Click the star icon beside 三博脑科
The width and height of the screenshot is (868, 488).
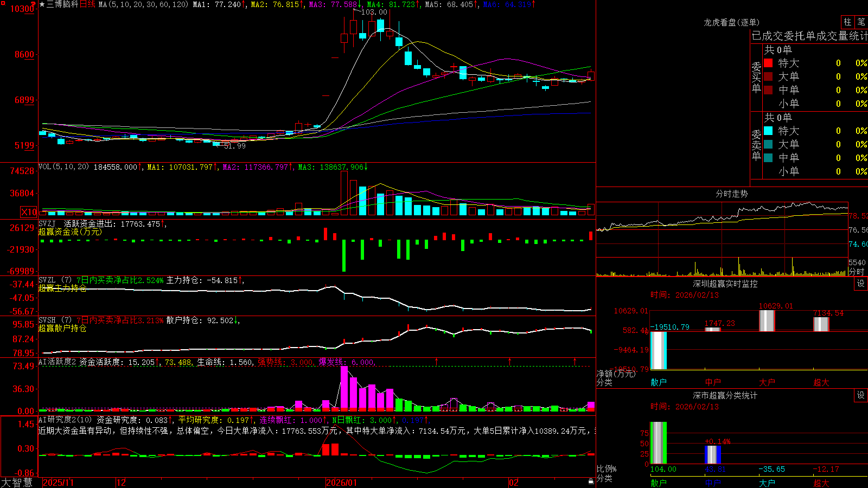42,4
